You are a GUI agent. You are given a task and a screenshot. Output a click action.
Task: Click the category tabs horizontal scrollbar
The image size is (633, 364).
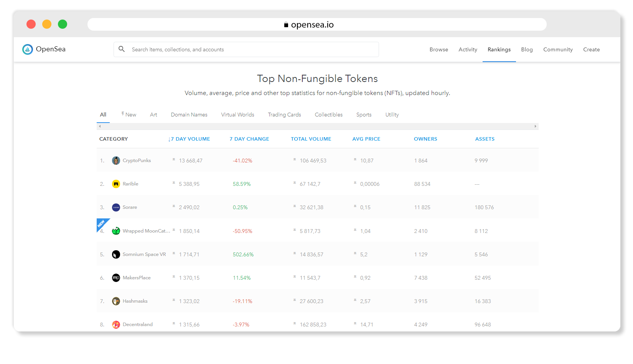pyautogui.click(x=317, y=126)
